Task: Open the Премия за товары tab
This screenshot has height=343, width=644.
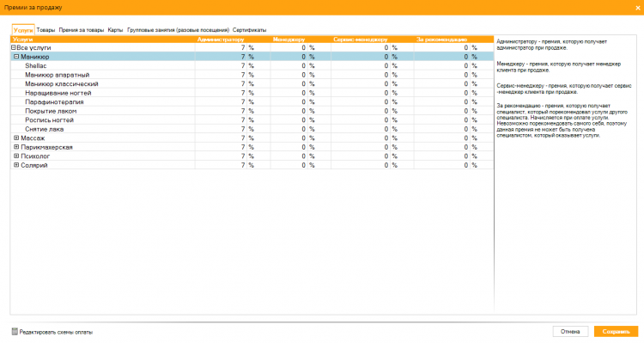Action: (x=82, y=30)
